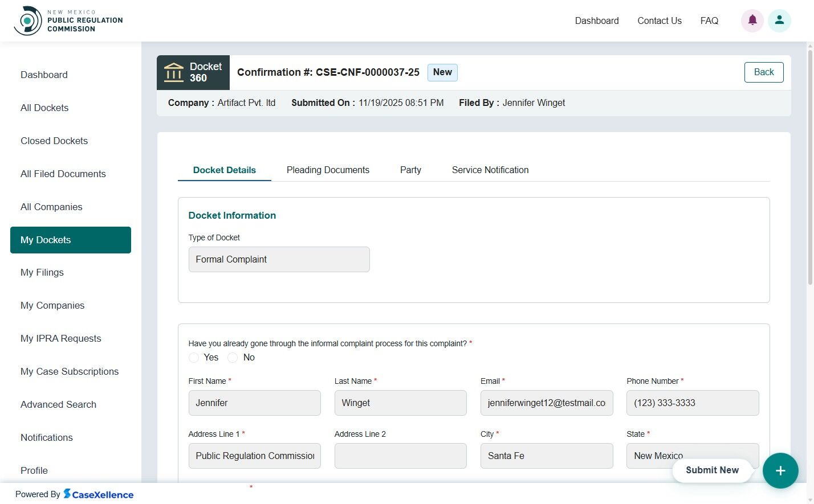
Task: Switch to the Docket Details tab
Action: pyautogui.click(x=225, y=170)
